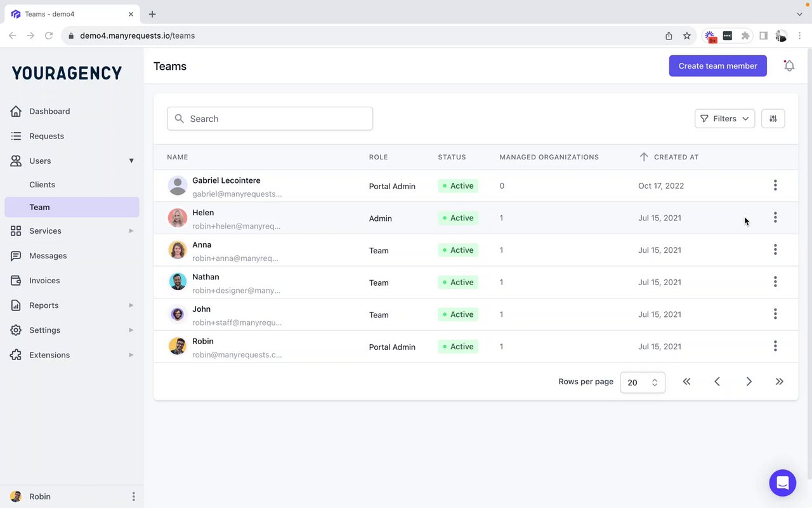Bookmark this page with the star icon
812x508 pixels.
pyautogui.click(x=686, y=36)
